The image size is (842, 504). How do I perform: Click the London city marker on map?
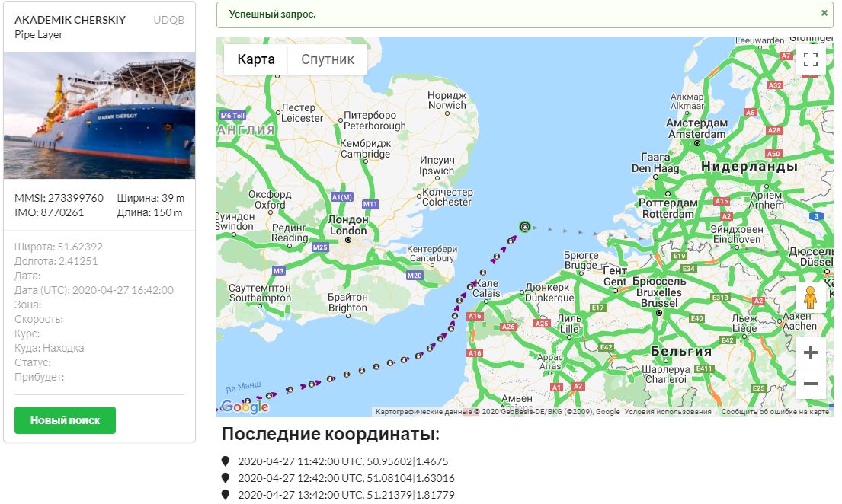[348, 240]
